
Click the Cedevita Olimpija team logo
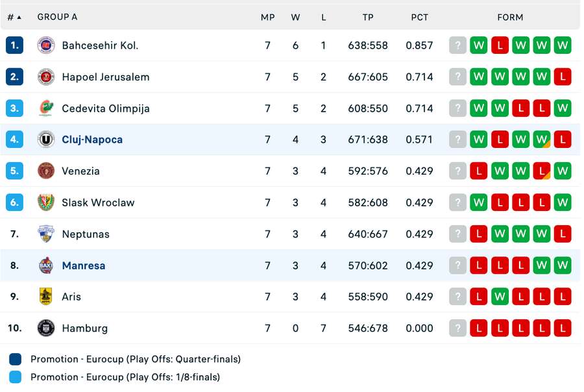(x=46, y=108)
